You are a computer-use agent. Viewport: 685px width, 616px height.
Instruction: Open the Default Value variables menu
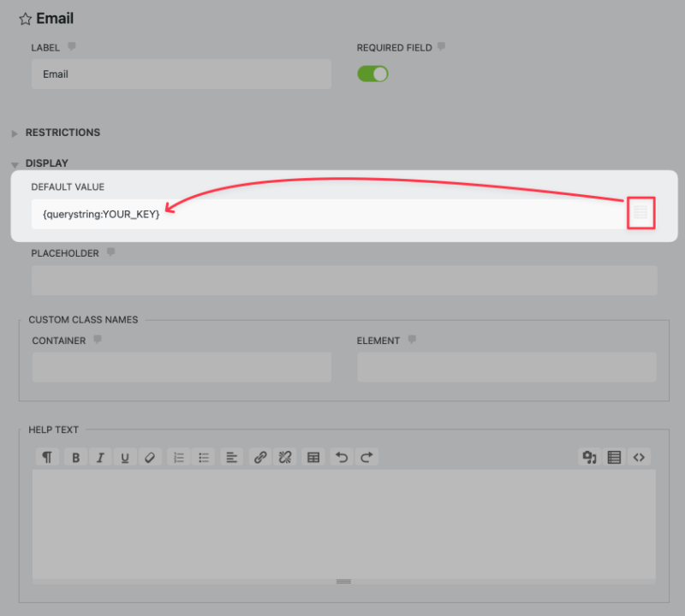pos(640,213)
